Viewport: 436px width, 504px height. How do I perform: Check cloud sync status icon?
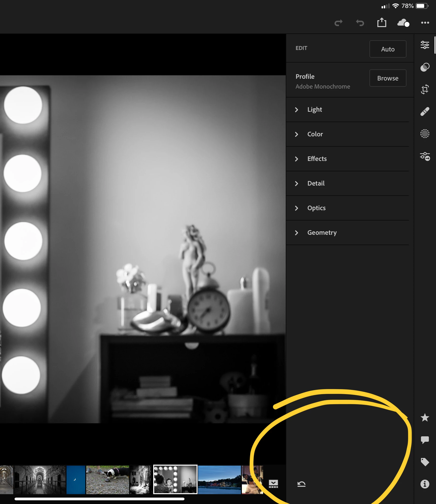(x=403, y=23)
